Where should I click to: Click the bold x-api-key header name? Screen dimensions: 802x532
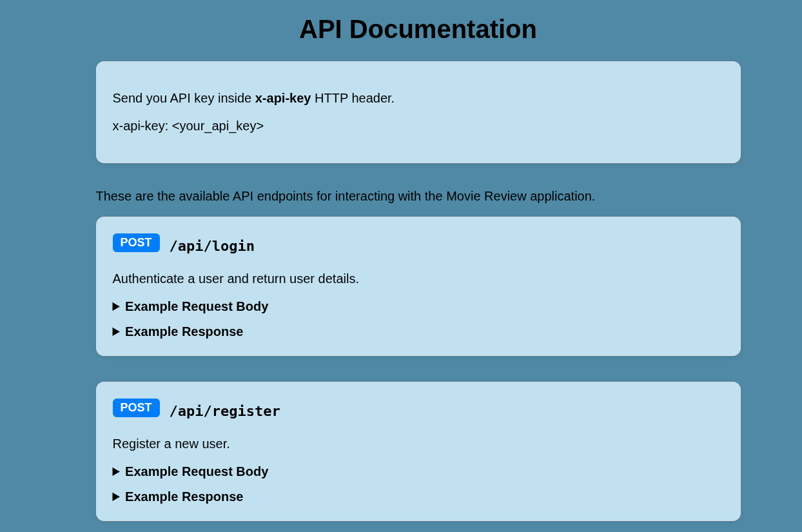point(283,99)
